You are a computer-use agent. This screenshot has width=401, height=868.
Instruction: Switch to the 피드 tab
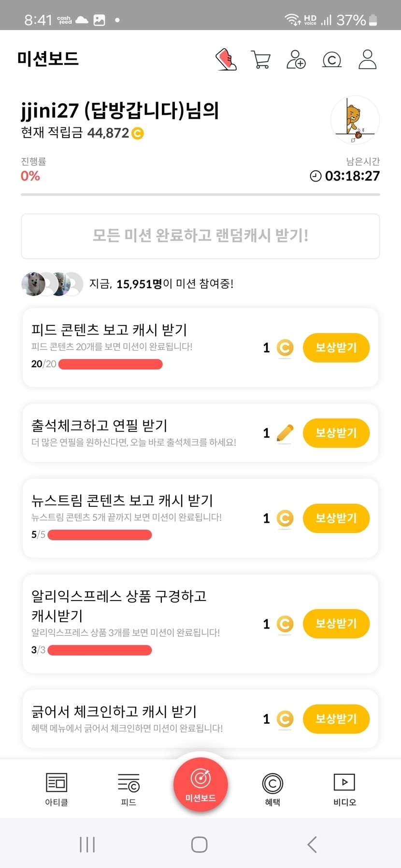129,789
